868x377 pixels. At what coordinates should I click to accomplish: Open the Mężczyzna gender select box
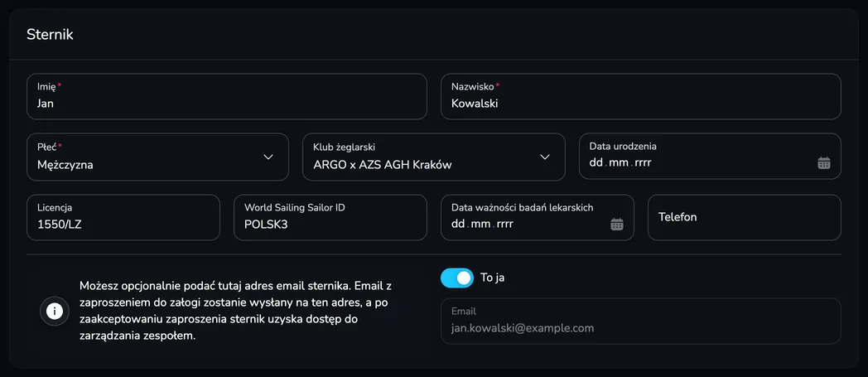[x=157, y=157]
